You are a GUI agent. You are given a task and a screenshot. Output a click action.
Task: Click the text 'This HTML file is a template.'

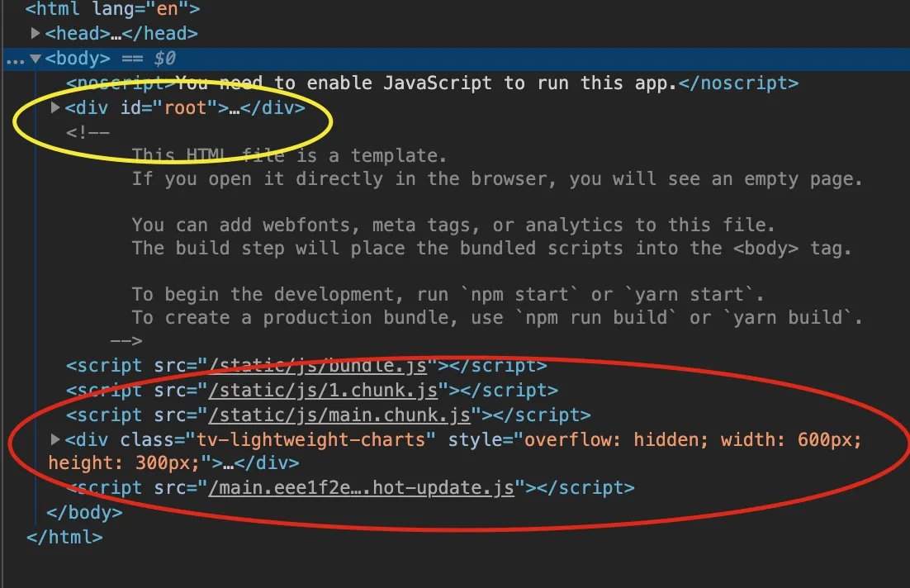tap(289, 155)
